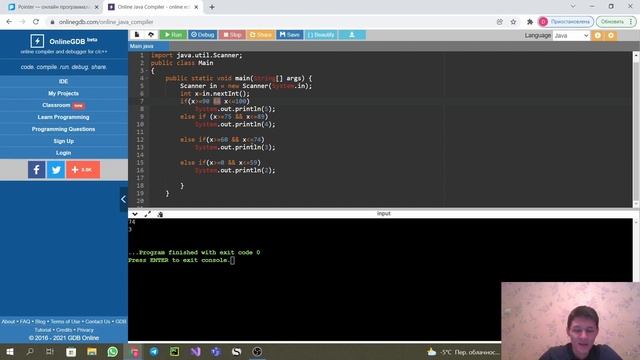Click the orange plus share counter

tap(83, 169)
